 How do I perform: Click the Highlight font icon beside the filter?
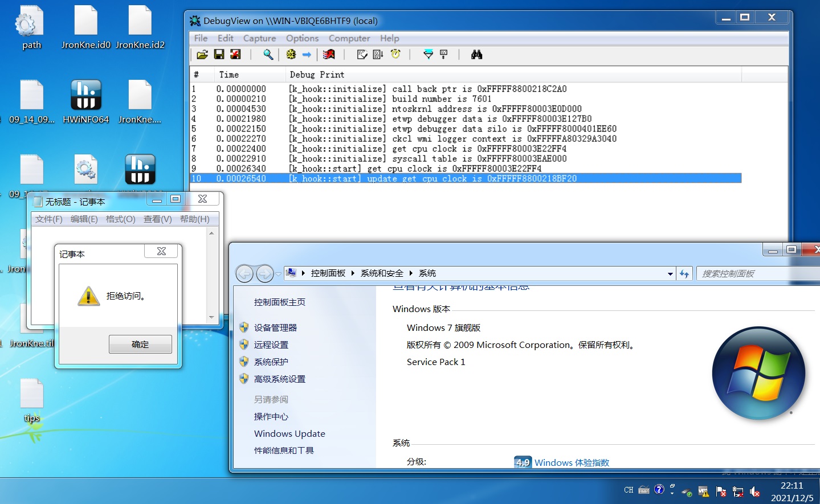pos(444,55)
